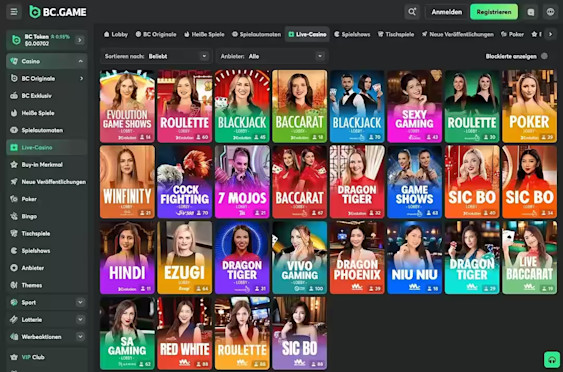Viewport: 563px width, 372px height.
Task: Click the BC Exklusiv sidebar icon
Action: (x=14, y=96)
